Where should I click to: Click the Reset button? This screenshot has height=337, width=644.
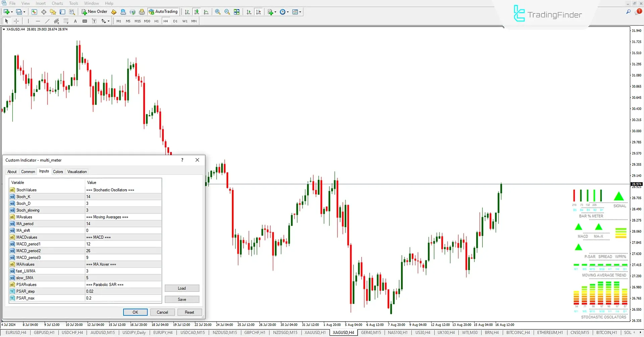(189, 312)
